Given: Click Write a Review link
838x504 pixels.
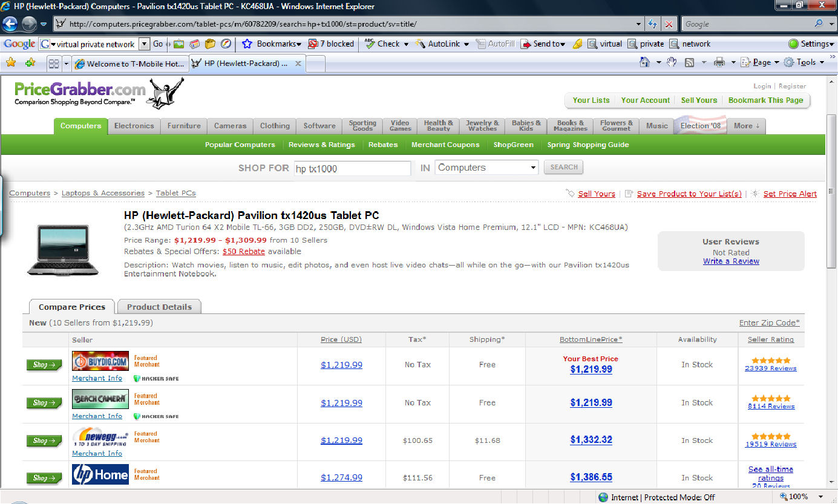Looking at the screenshot, I should (x=731, y=261).
